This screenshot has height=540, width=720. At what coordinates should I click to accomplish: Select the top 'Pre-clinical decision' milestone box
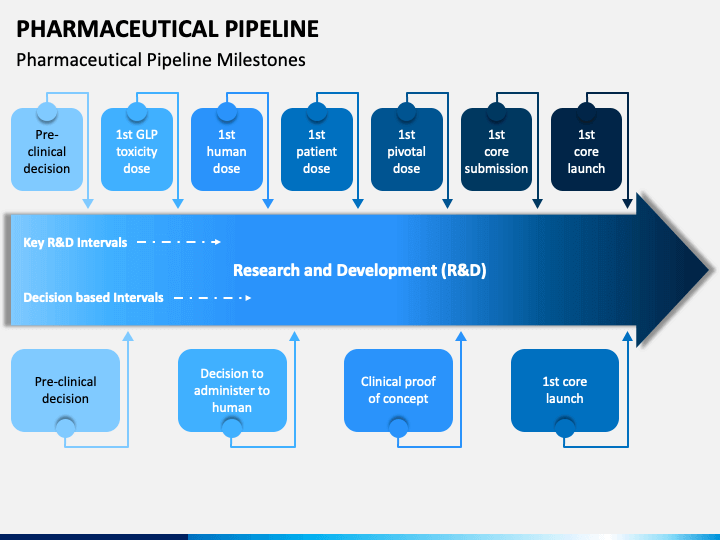click(47, 150)
